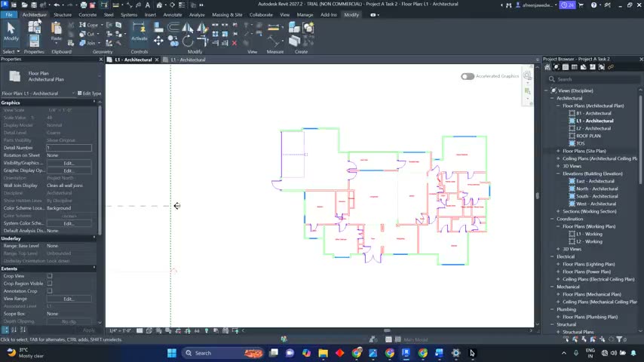This screenshot has width=644, height=362.
Task: Check the Crop Region Visible box
Action: (50, 284)
